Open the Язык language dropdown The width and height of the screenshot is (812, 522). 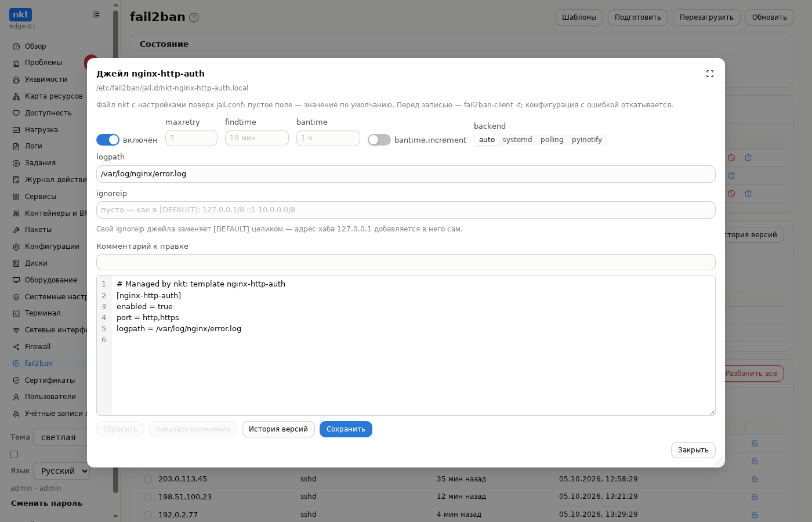(61, 471)
